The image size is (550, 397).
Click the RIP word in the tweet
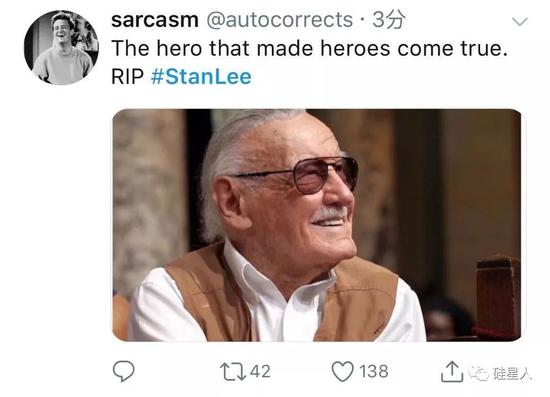[127, 76]
